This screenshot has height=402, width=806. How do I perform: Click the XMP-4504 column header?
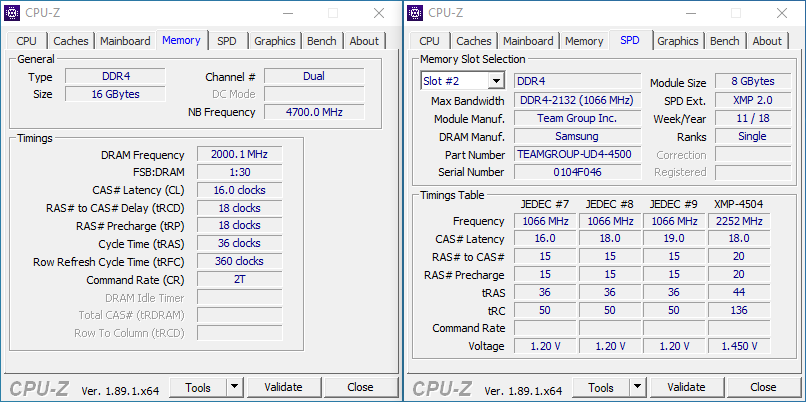point(739,204)
